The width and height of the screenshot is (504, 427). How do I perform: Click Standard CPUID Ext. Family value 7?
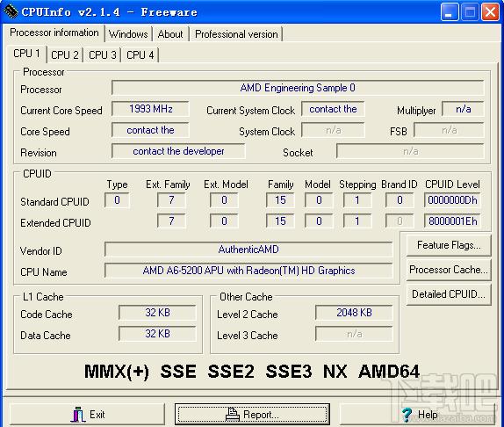tap(171, 200)
